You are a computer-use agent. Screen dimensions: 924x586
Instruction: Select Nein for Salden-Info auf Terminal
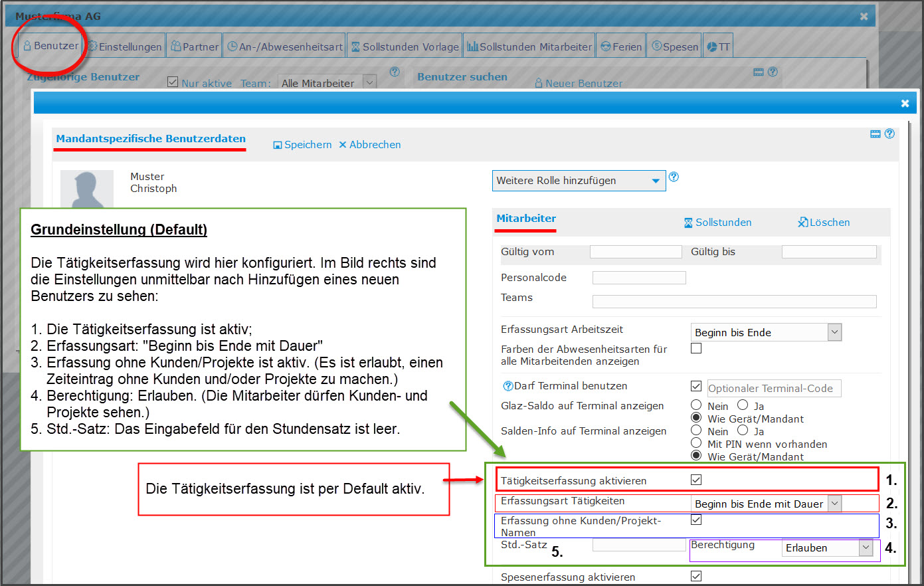[x=696, y=430]
